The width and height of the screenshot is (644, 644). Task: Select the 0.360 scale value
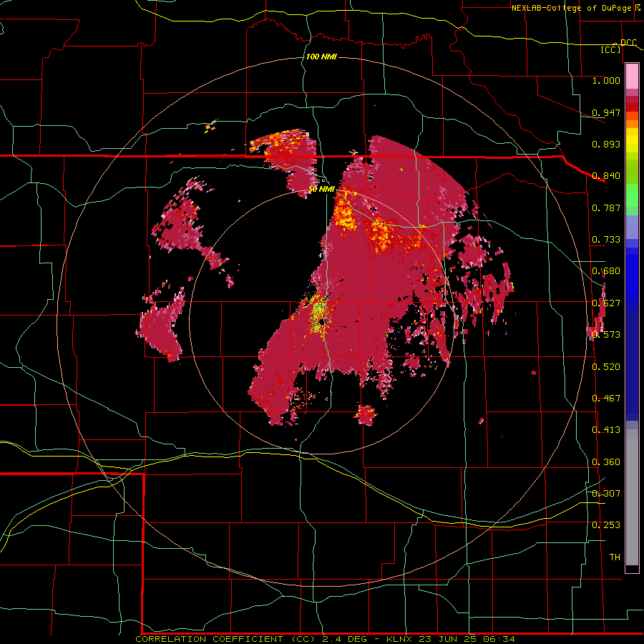click(606, 462)
